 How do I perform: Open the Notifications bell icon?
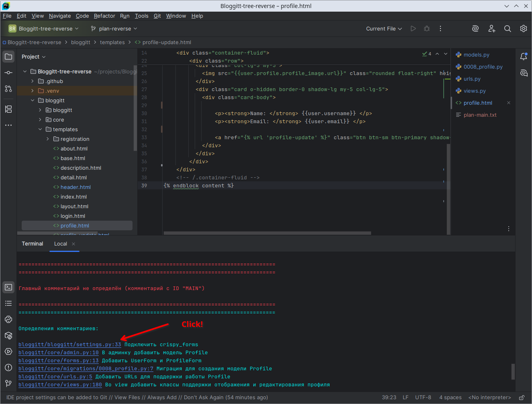[524, 57]
